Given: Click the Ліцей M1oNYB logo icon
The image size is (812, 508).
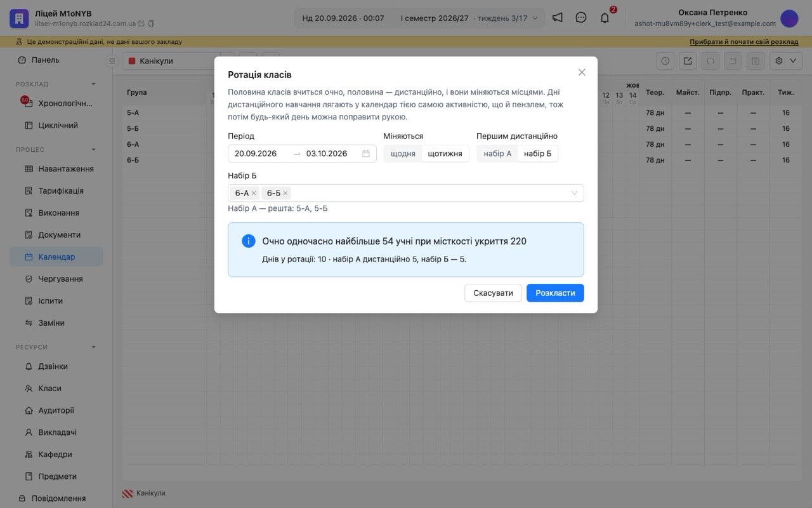Looking at the screenshot, I should coord(19,18).
